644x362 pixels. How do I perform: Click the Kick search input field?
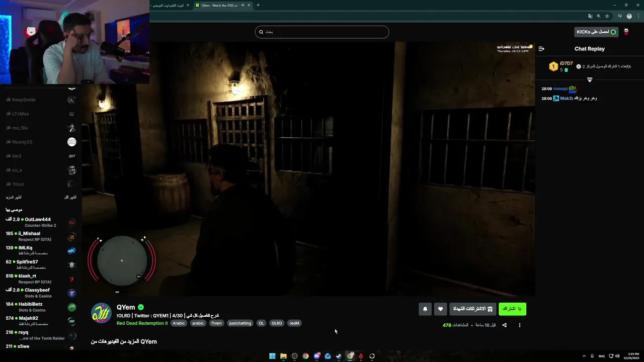pos(322,32)
